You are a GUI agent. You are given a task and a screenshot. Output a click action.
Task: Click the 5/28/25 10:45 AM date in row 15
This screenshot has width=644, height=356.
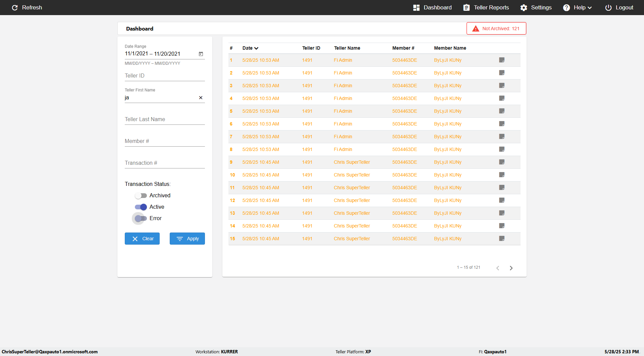point(261,239)
